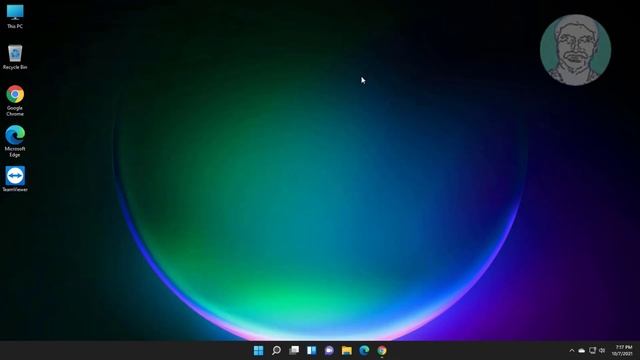
Task: Open volume speaker tray icon
Action: point(602,351)
